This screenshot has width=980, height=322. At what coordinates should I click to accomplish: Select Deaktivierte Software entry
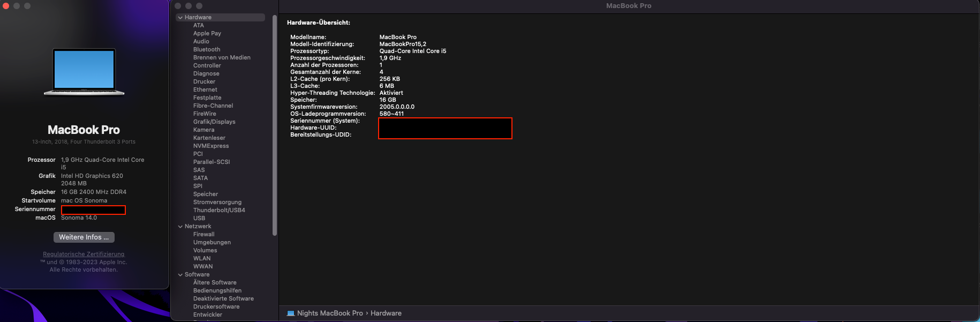tap(223, 298)
